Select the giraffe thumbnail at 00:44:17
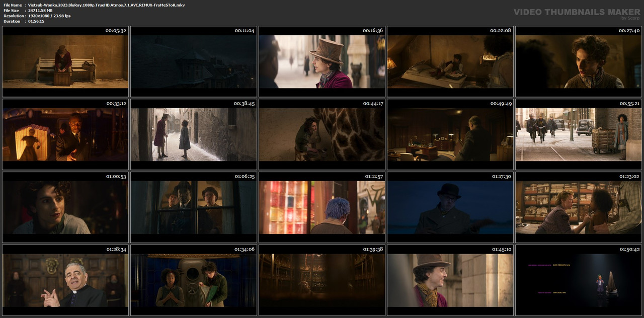 pos(322,134)
